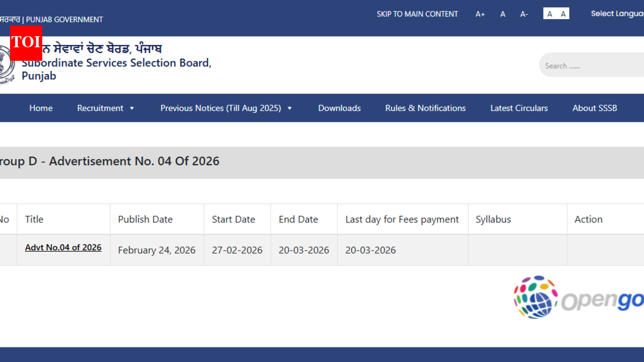Click the A- font size decrease control
Screen dimensions: 644x362
(x=524, y=14)
